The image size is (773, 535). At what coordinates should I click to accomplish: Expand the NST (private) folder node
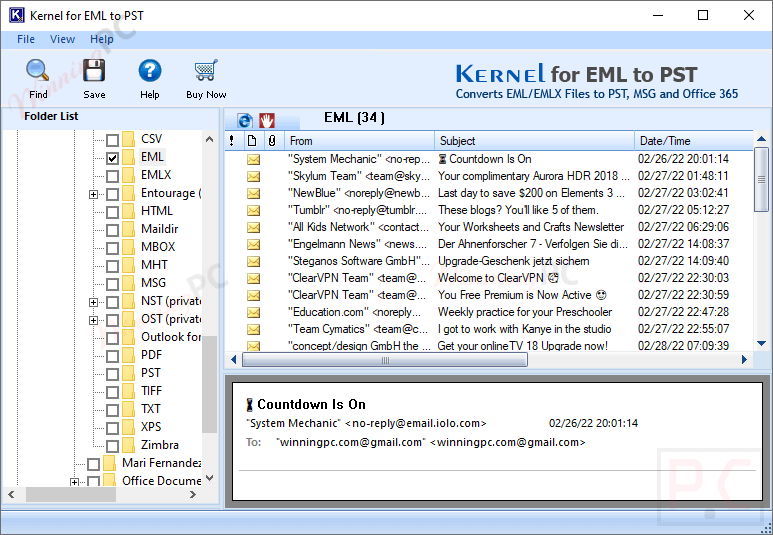(93, 302)
